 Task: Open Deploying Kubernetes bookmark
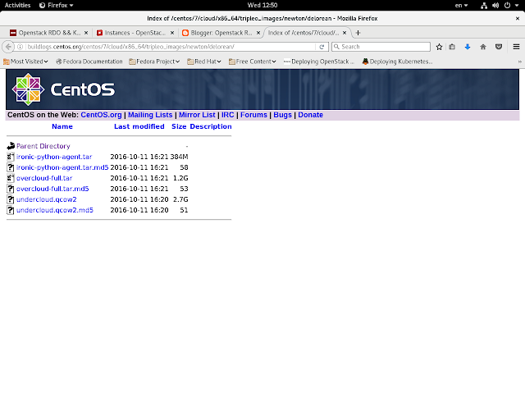pos(397,62)
